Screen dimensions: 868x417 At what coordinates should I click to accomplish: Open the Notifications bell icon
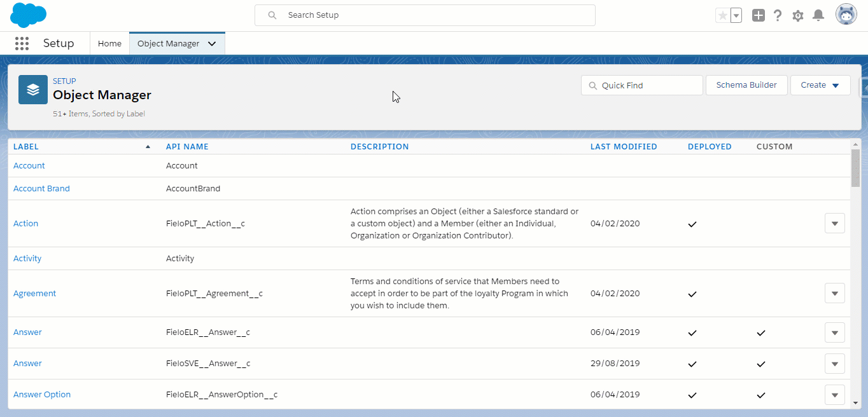pyautogui.click(x=819, y=15)
